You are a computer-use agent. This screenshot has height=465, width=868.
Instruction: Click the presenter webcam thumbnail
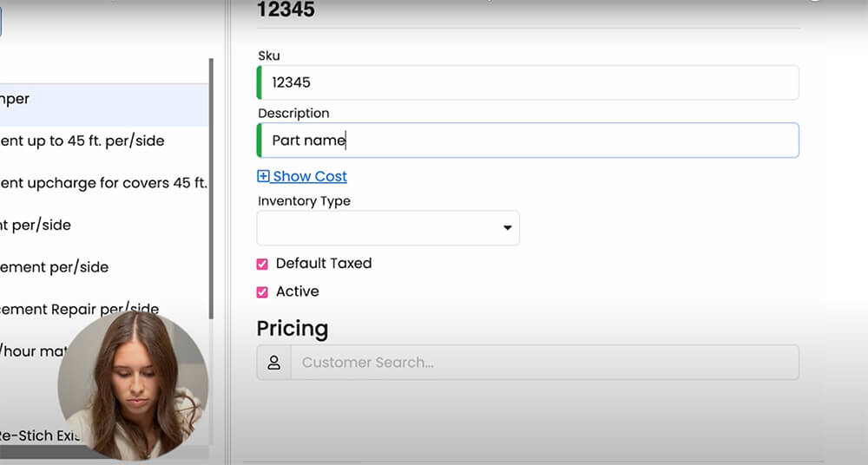[133, 385]
